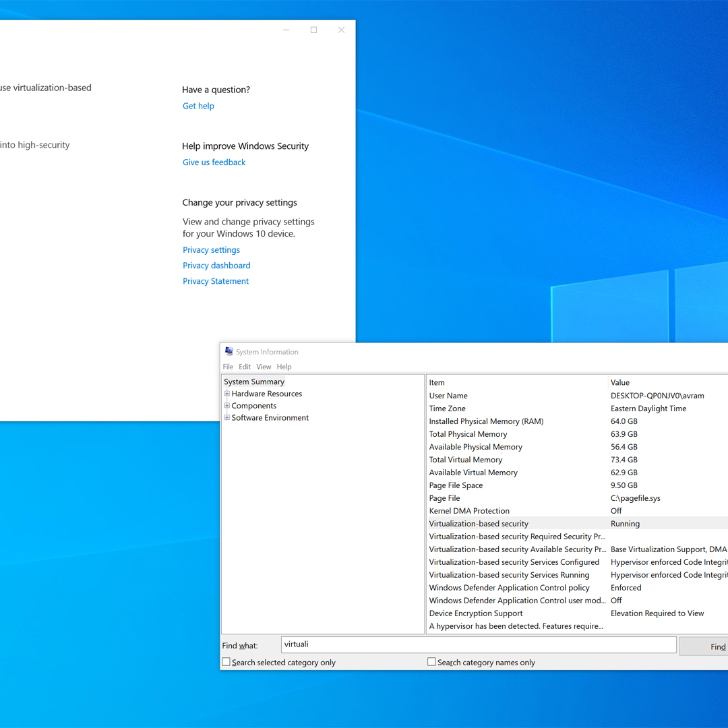Click the Give us feedback link
This screenshot has height=728, width=728.
coord(214,162)
